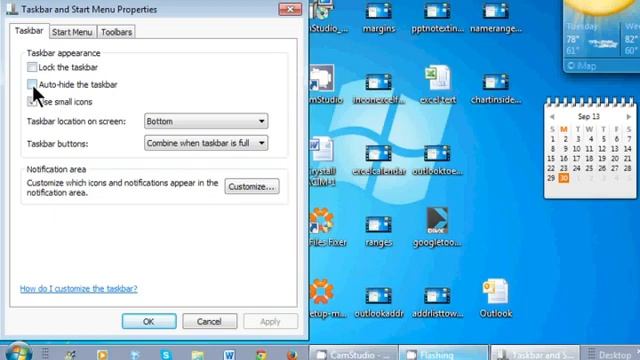This screenshot has width=640, height=360.
Task: Select the namerange... desktop icon
Action: (x=496, y=17)
